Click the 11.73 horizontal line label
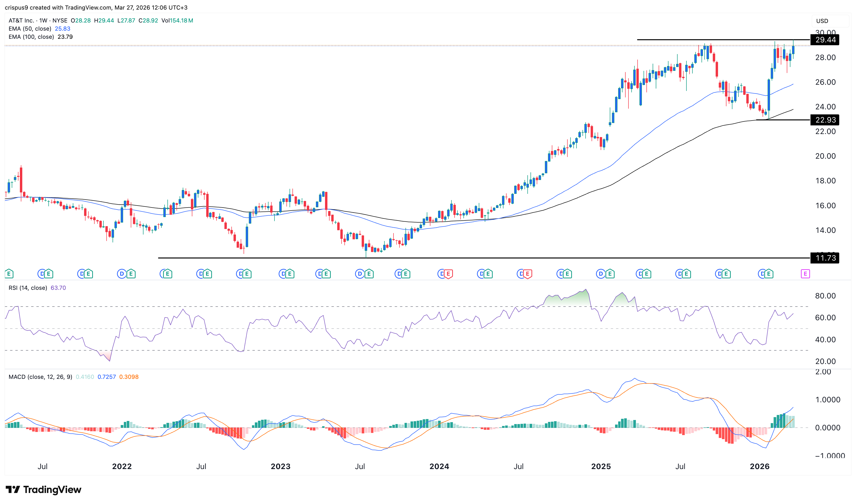The height and width of the screenshot is (504, 856). click(x=825, y=258)
